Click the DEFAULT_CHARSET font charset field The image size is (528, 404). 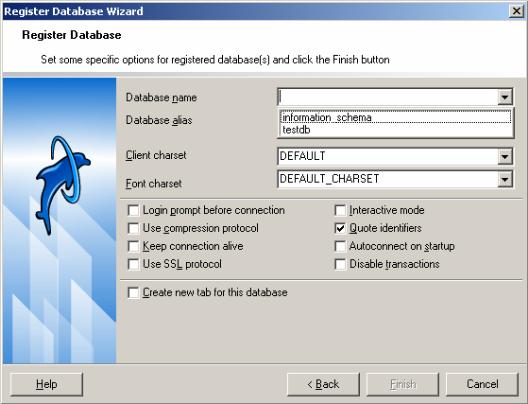tap(388, 179)
